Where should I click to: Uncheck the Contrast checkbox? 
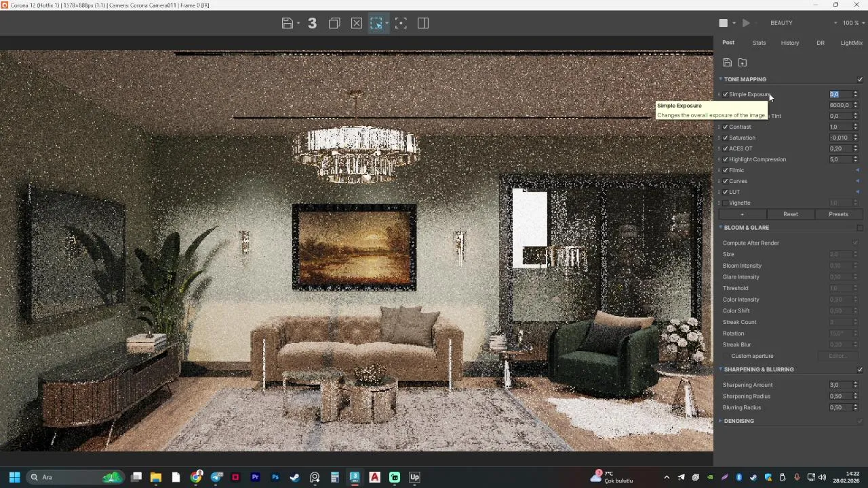tap(726, 127)
